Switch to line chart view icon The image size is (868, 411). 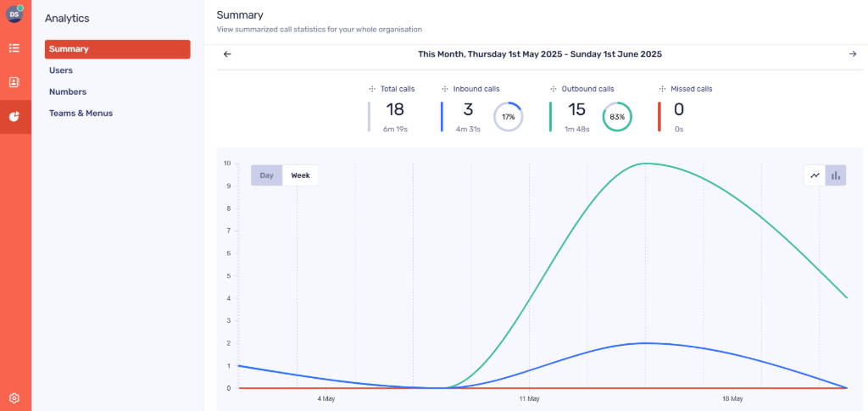tap(815, 175)
